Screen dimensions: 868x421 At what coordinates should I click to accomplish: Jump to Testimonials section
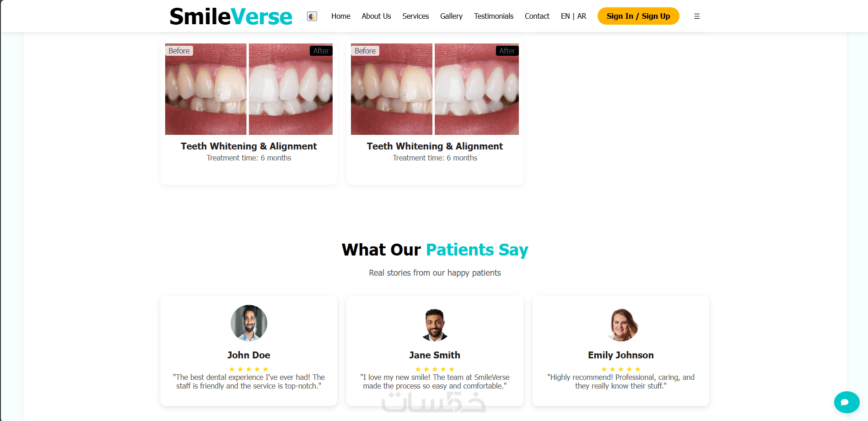click(494, 16)
